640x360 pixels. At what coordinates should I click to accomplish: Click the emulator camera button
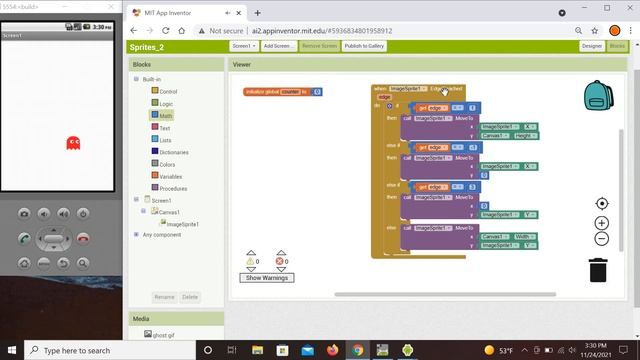tap(24, 213)
